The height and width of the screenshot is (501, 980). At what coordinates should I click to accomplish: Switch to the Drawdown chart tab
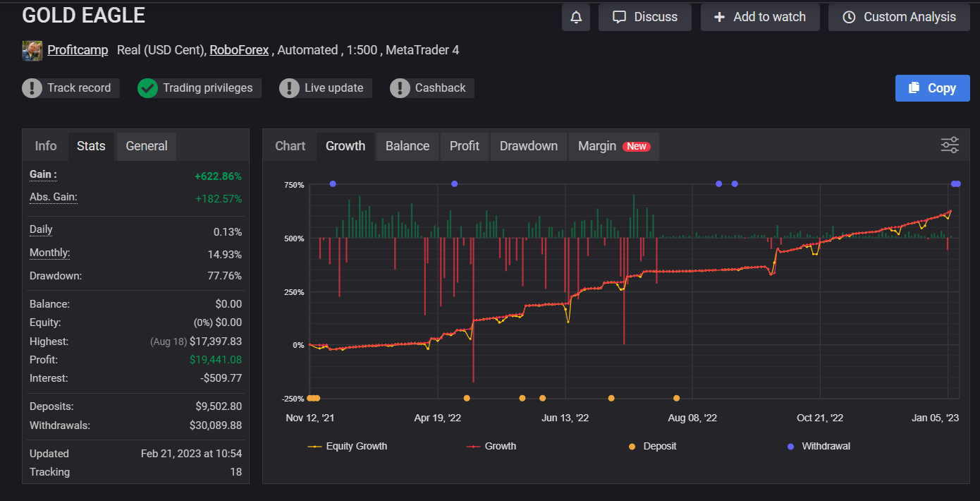[528, 146]
